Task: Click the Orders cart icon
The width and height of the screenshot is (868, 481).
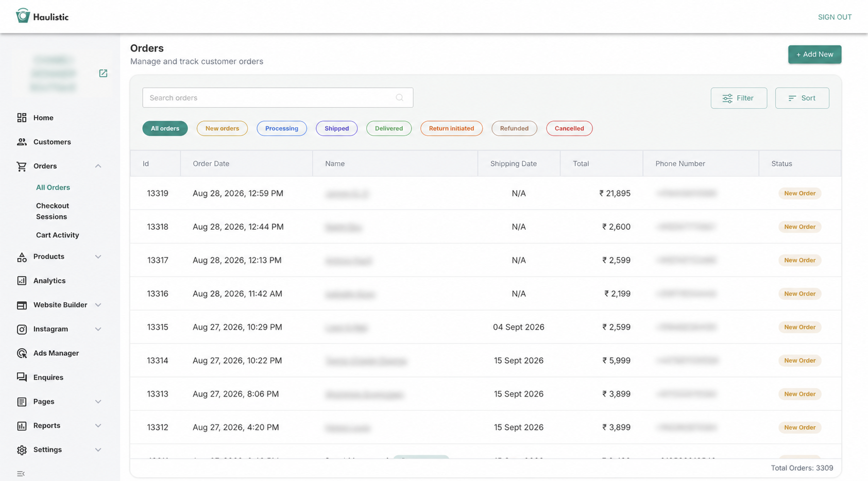Action: click(x=22, y=166)
